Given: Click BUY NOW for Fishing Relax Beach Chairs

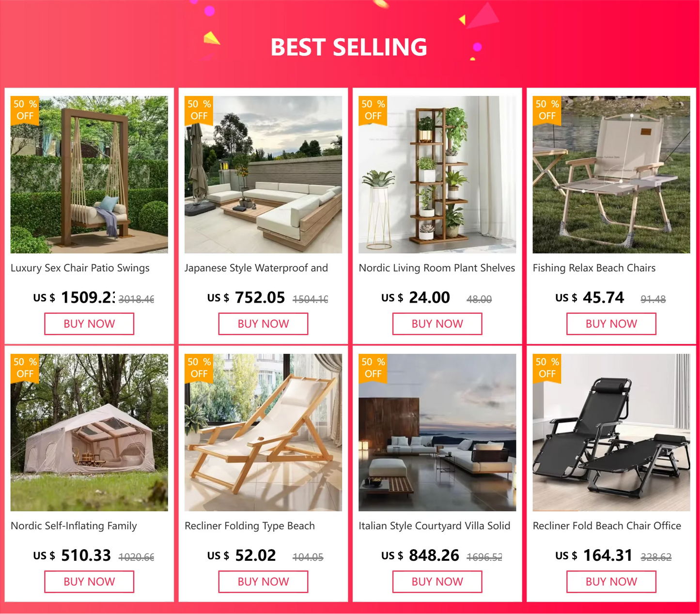Looking at the screenshot, I should pyautogui.click(x=610, y=323).
